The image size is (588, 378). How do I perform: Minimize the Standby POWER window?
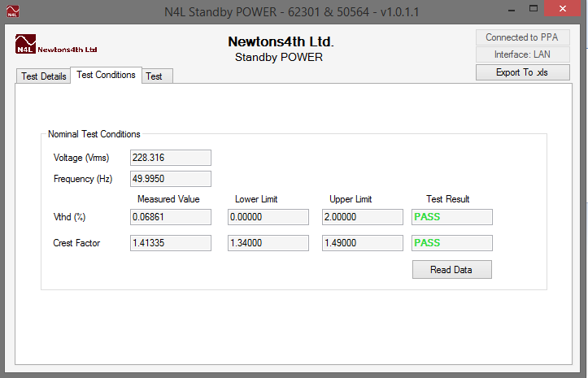pos(512,9)
